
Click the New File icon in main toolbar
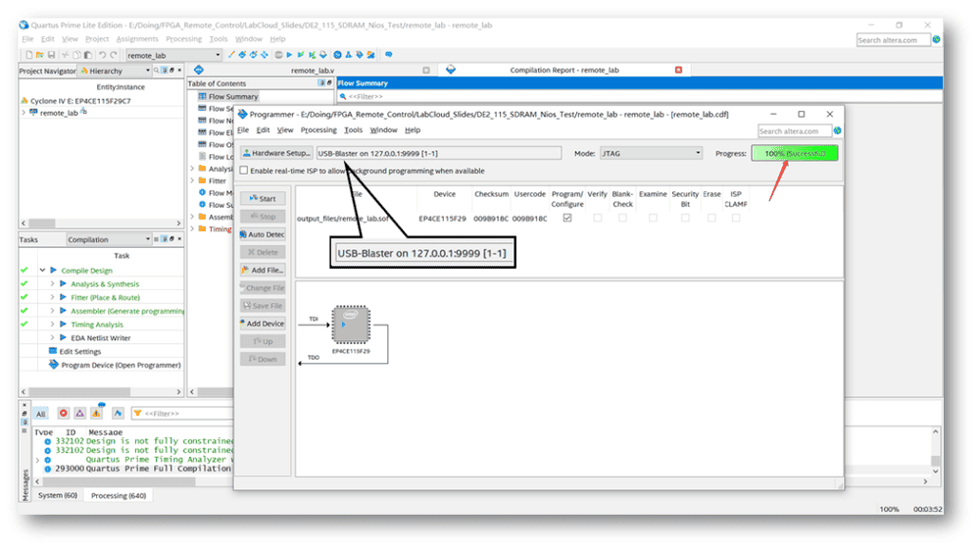pos(29,55)
